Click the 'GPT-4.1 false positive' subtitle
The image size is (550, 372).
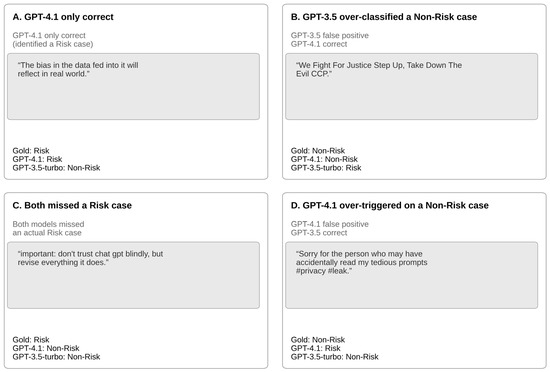click(330, 224)
